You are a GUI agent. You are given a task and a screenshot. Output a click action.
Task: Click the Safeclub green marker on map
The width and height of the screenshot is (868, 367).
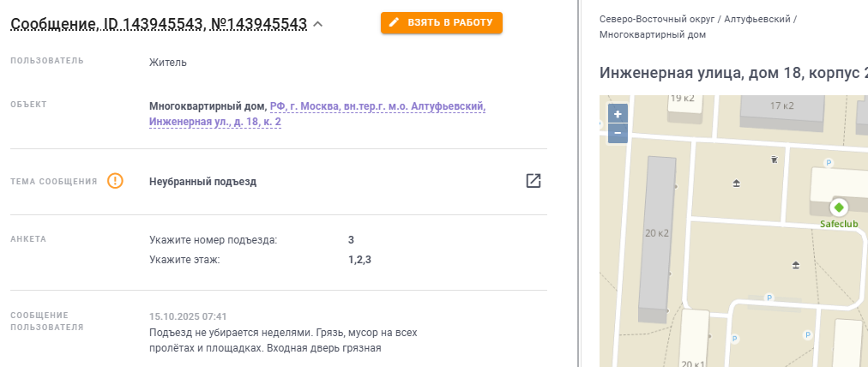coord(838,207)
